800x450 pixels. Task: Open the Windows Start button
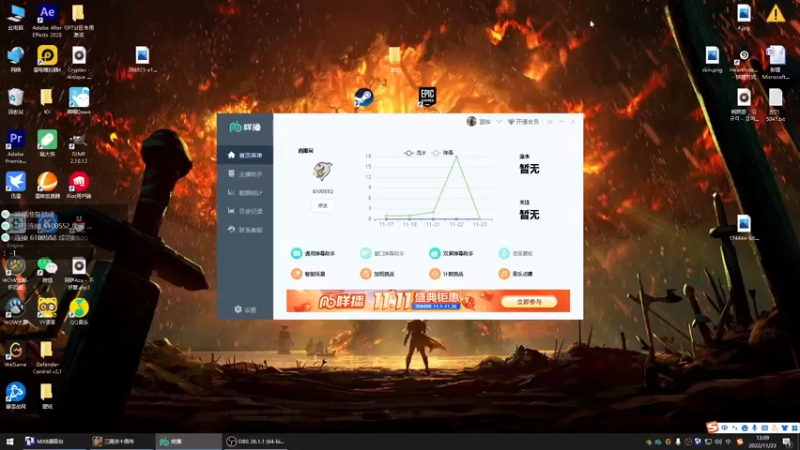(9, 441)
